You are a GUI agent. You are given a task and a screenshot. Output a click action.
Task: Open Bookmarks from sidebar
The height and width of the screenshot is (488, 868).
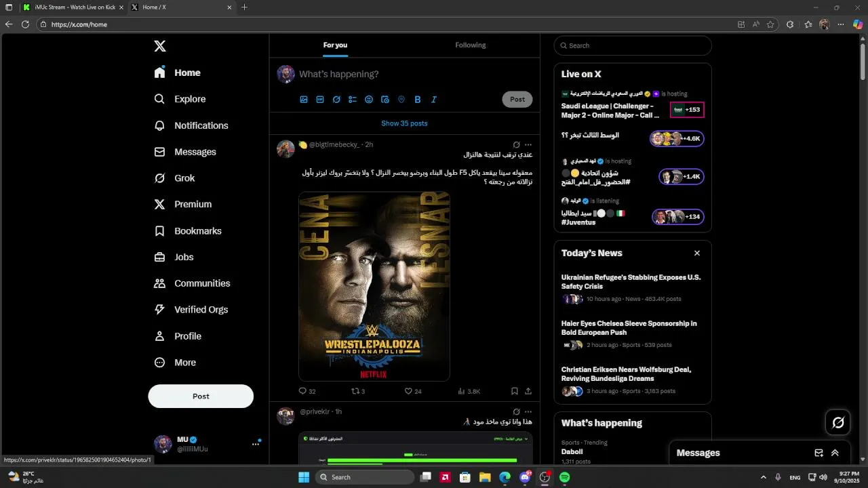pyautogui.click(x=188, y=231)
